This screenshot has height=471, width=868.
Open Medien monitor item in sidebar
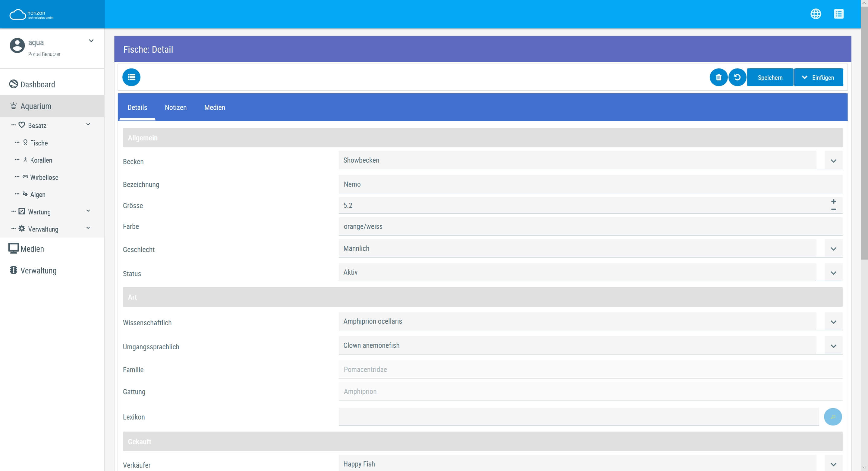tap(32, 249)
